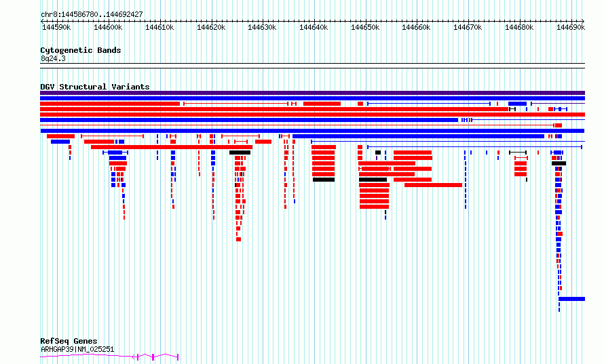Click the 144610k ruler label
The height and width of the screenshot is (364, 604).
pos(159,27)
